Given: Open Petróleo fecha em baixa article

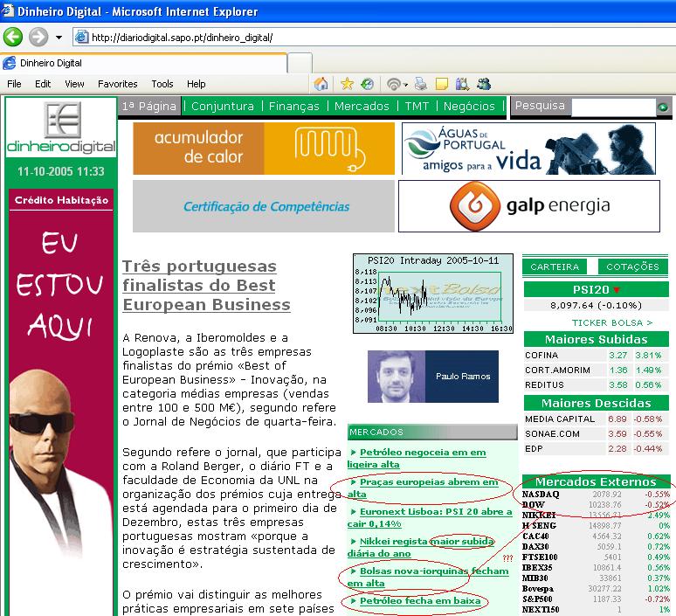Looking at the screenshot, I should coord(420,600).
